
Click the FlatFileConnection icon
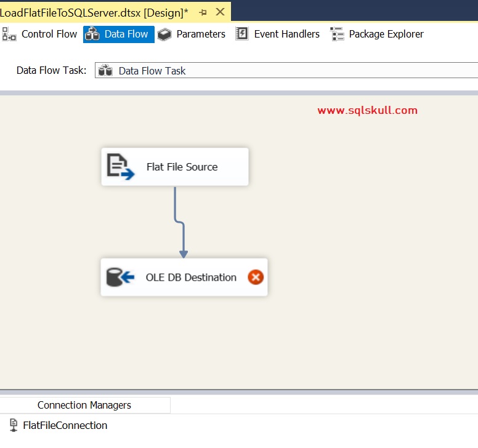[14, 425]
